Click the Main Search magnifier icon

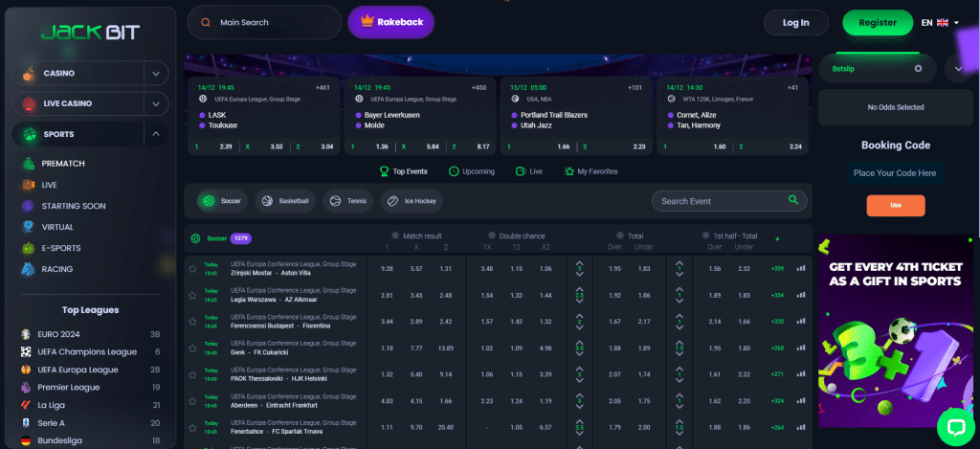pos(206,23)
